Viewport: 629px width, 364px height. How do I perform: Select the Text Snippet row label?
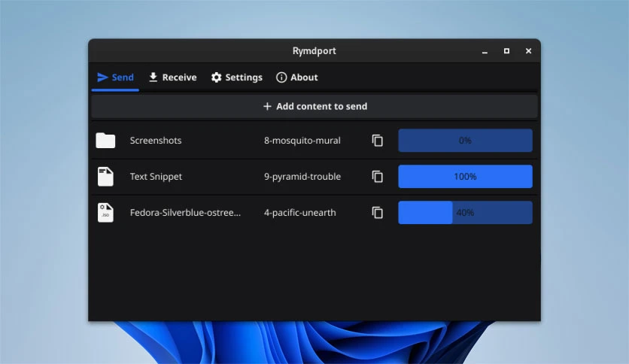point(156,177)
